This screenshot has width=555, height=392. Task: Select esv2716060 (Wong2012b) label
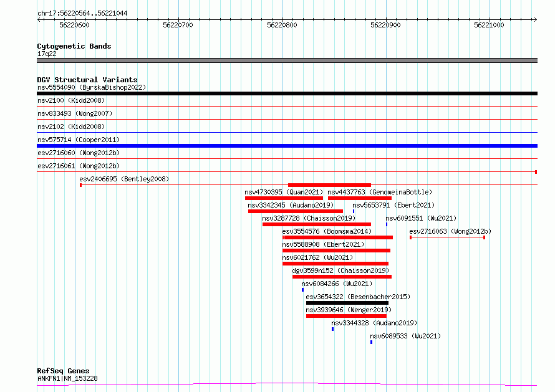[x=79, y=153]
